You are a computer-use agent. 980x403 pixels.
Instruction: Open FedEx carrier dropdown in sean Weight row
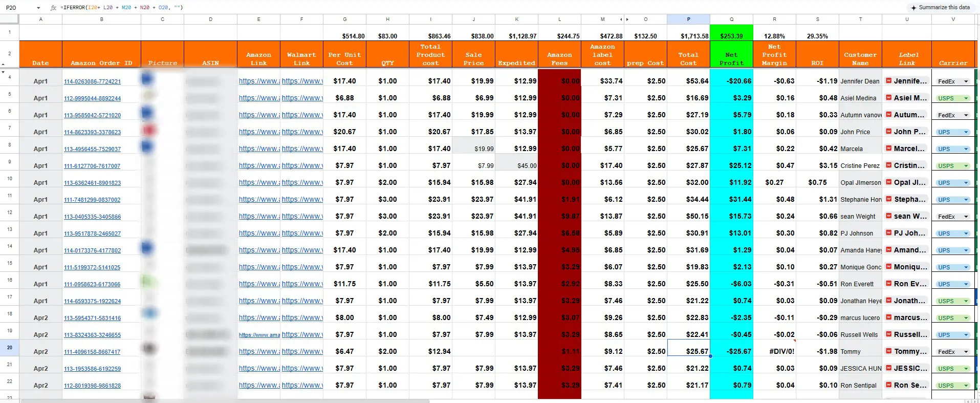966,217
